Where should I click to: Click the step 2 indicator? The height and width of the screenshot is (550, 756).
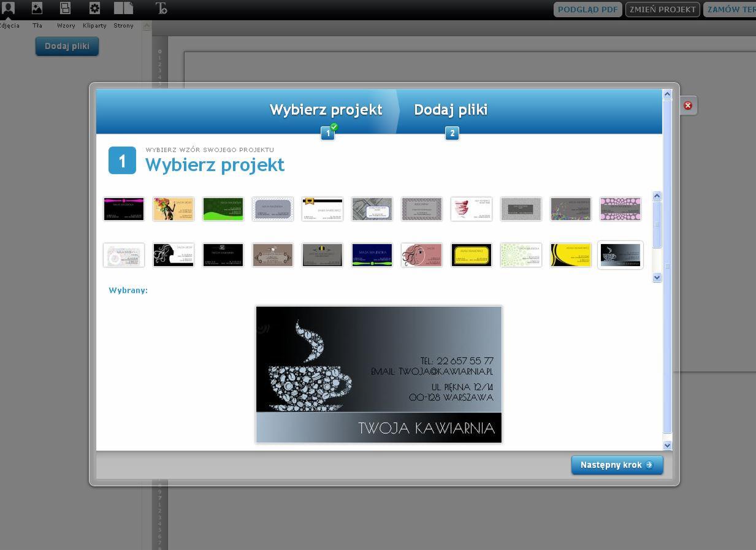(x=452, y=133)
